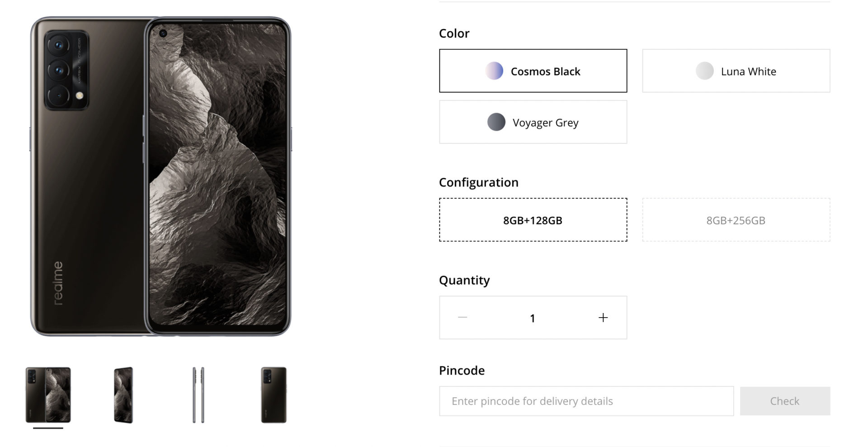This screenshot has width=868, height=447.
Task: Increase quantity with the plus icon
Action: (603, 318)
